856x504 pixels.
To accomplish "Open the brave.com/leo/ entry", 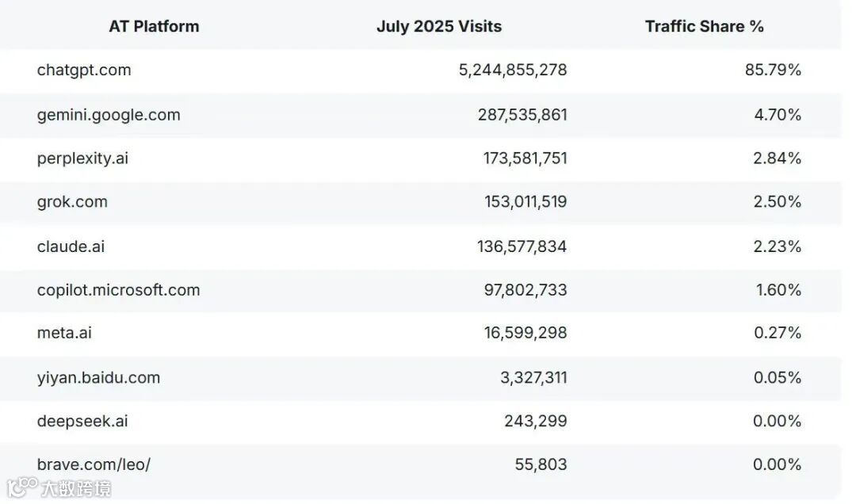I will (x=94, y=465).
